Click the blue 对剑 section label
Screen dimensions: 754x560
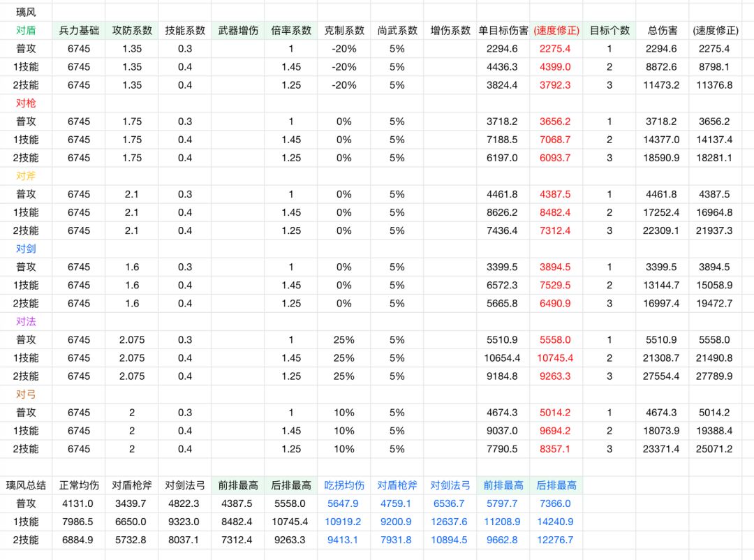tap(26, 249)
